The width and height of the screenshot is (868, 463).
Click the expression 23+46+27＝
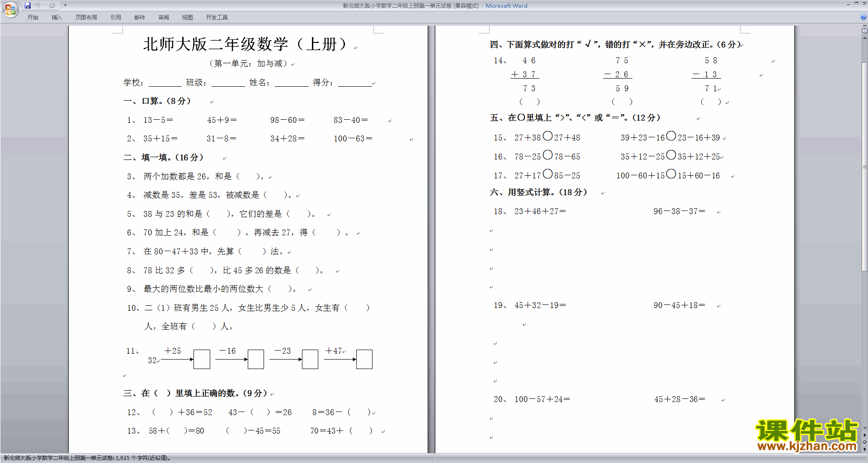pos(540,211)
